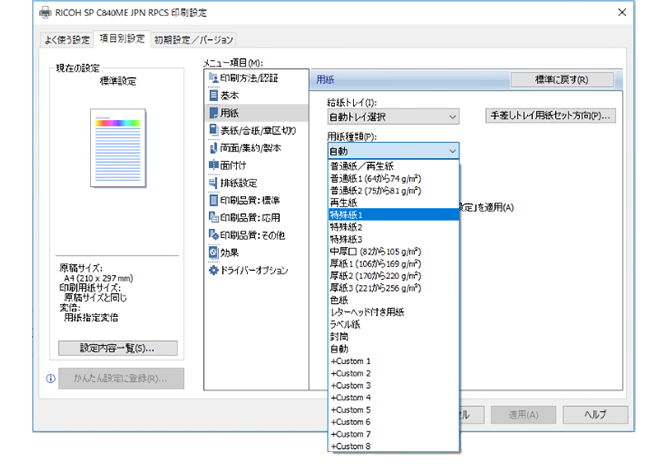Screen dimensions: 668x476
Task: Open 設定内容一覧(S)... button
Action: pos(118,348)
